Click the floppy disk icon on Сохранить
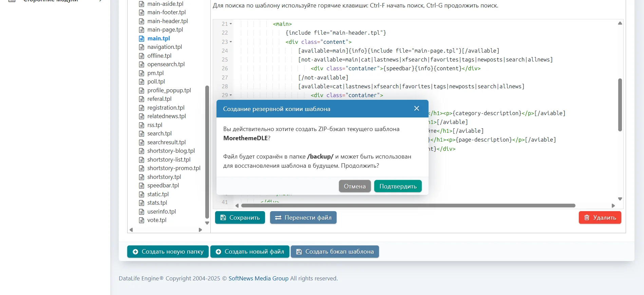Image resolution: width=644 pixels, height=295 pixels. coord(223,218)
